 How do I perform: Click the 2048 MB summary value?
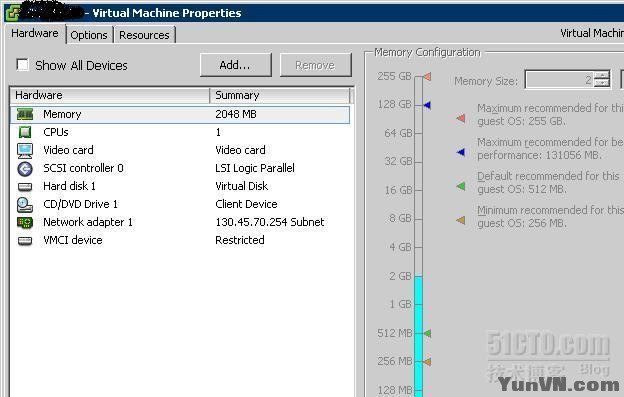236,115
